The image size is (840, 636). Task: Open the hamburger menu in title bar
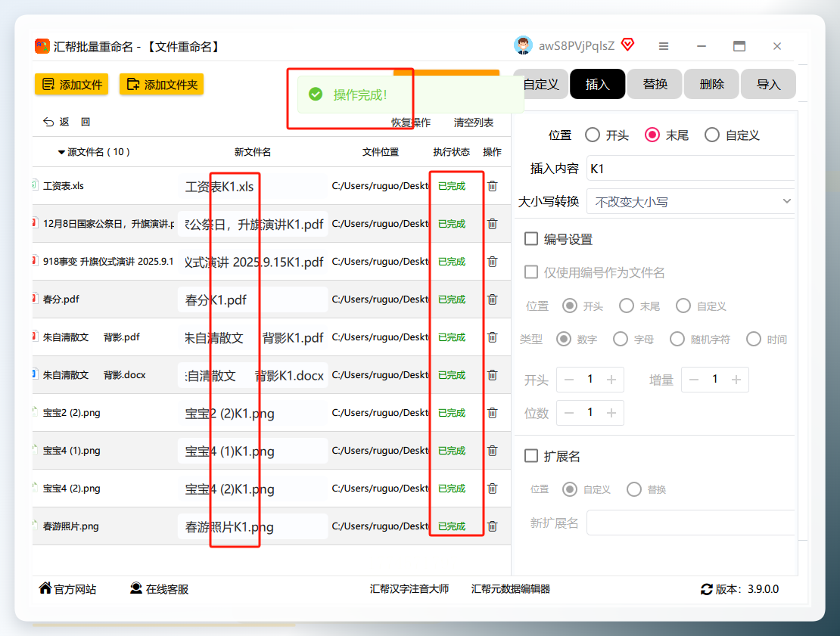(x=663, y=47)
